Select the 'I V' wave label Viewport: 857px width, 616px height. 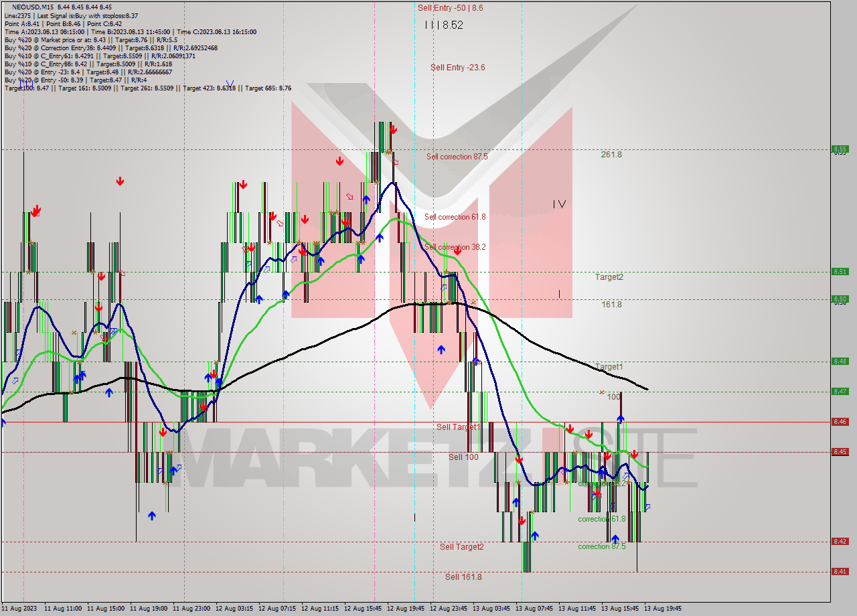coord(560,204)
